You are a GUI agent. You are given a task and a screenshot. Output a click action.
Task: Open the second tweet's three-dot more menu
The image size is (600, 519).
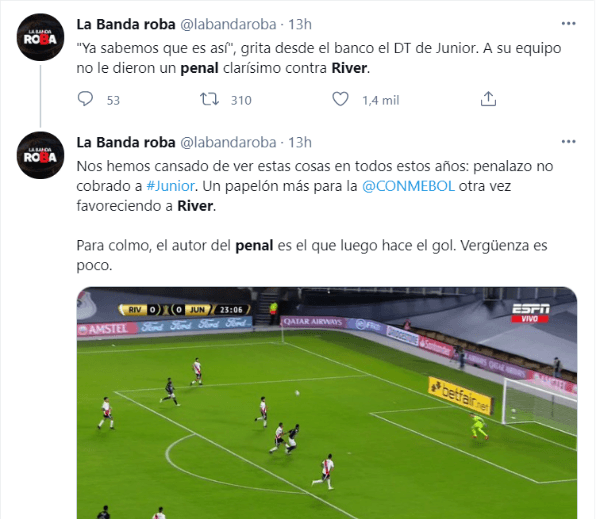coord(568,142)
